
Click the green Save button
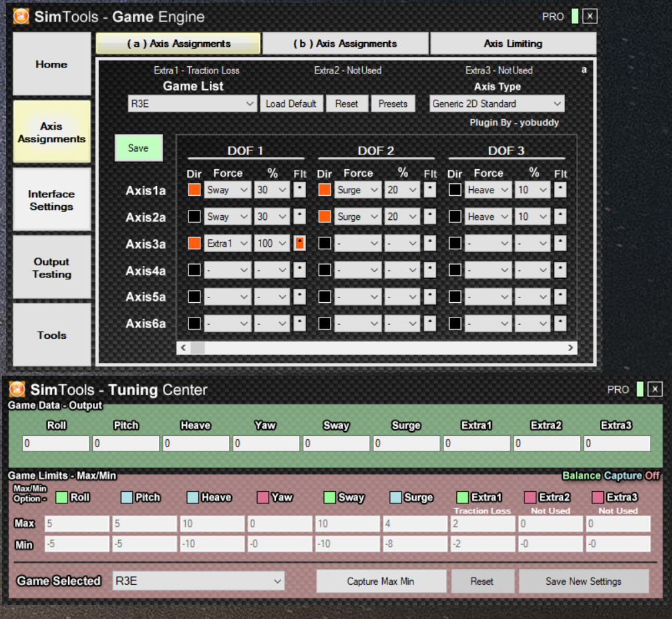click(138, 148)
